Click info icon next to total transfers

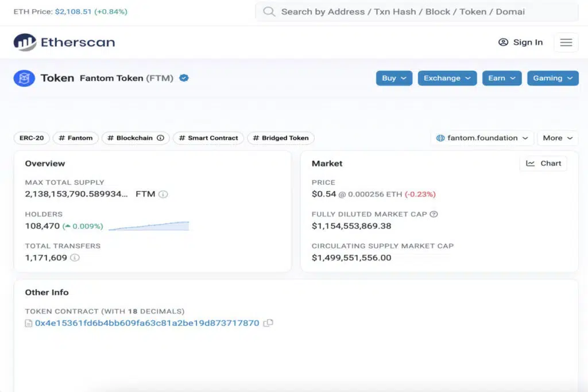click(x=75, y=258)
